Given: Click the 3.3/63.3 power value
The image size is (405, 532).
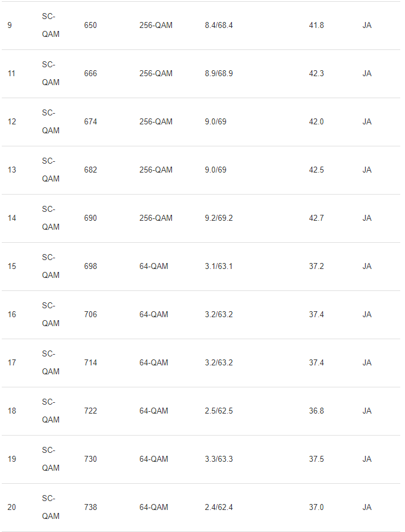Looking at the screenshot, I should coord(218,459).
